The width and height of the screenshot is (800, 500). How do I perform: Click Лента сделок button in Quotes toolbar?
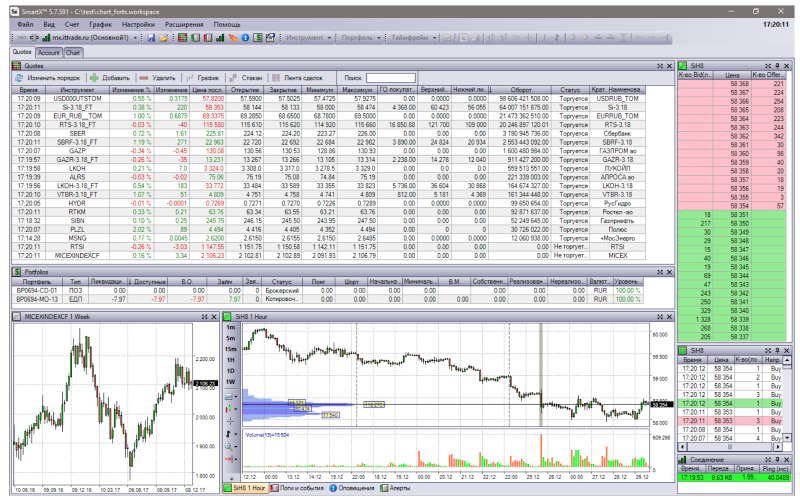click(x=297, y=78)
